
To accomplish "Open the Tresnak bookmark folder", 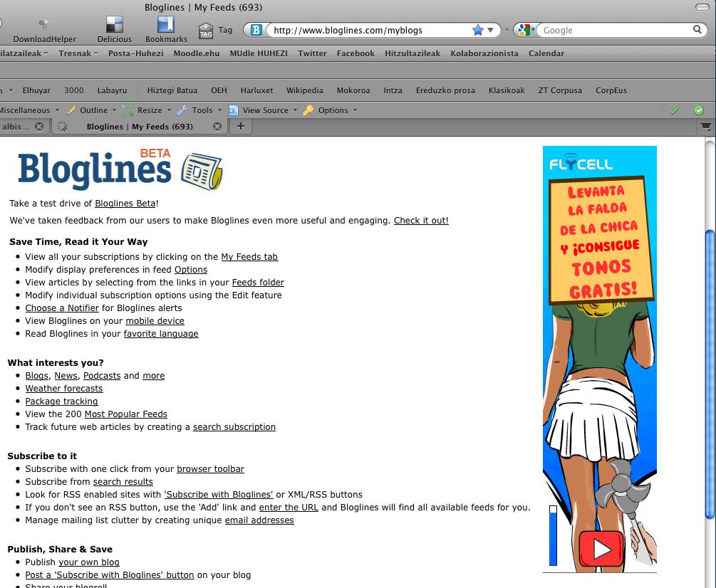I will (78, 53).
